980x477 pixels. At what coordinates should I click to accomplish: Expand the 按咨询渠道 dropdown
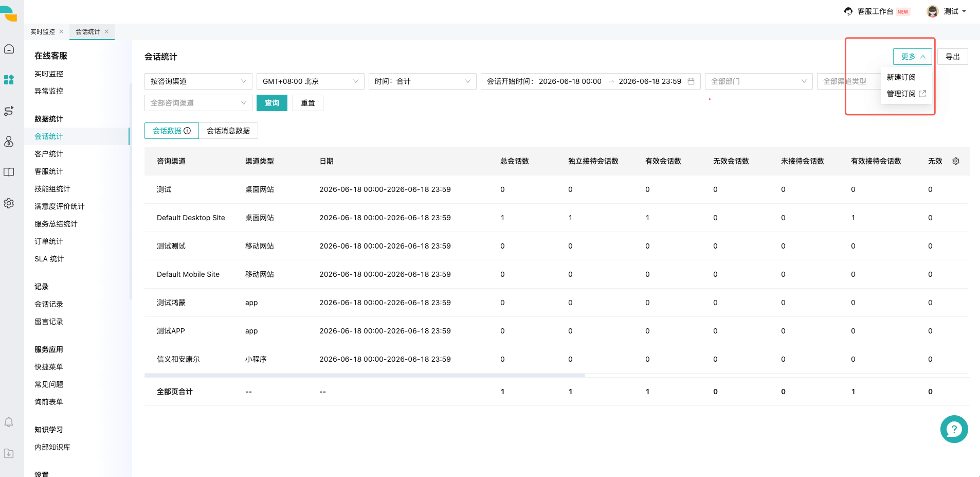(198, 81)
